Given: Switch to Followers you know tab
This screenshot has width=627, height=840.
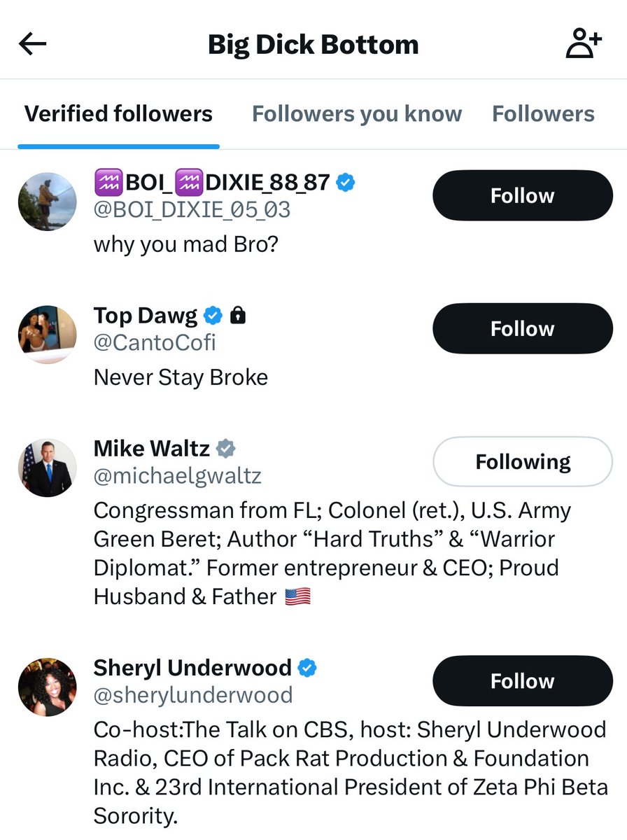Looking at the screenshot, I should [x=357, y=114].
